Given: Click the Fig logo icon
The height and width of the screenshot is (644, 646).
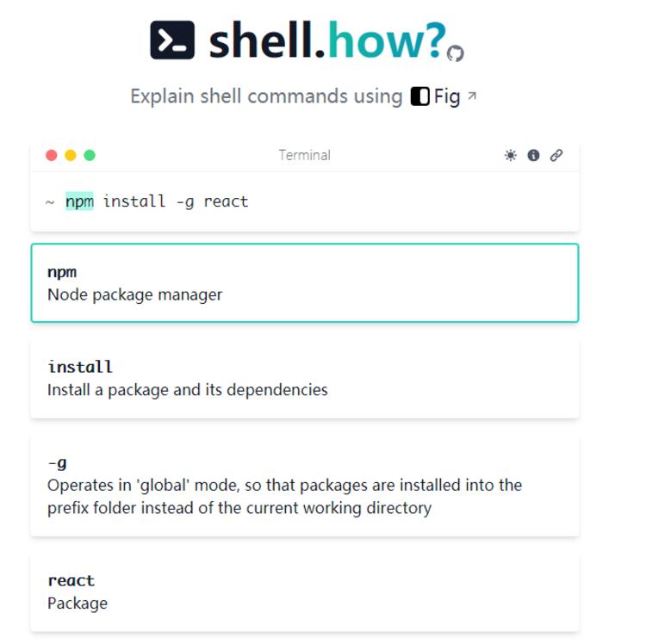Looking at the screenshot, I should pos(419,96).
